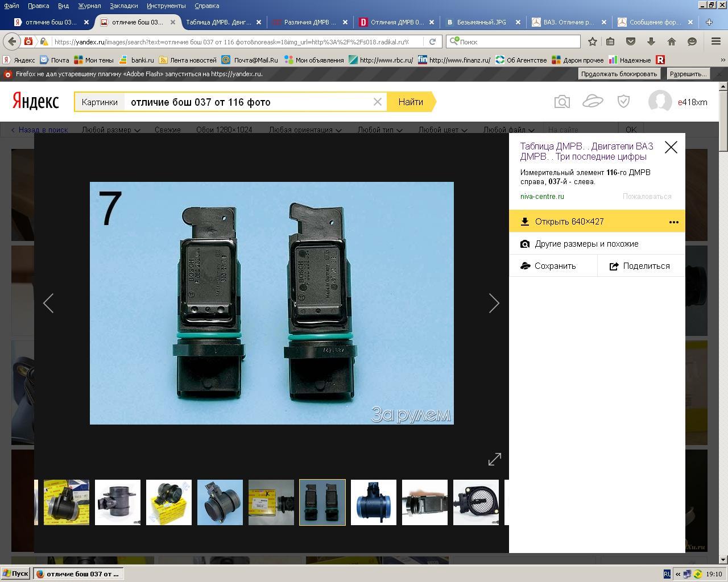Clear the search query with the X
The image size is (728, 582).
pyautogui.click(x=377, y=102)
